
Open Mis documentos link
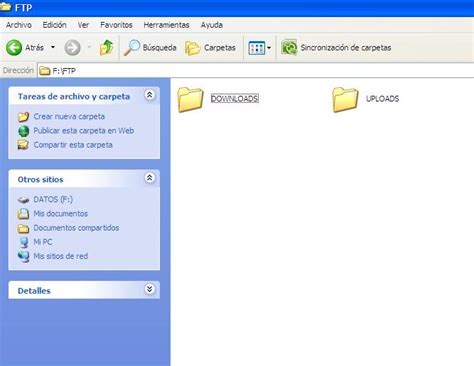tap(61, 214)
